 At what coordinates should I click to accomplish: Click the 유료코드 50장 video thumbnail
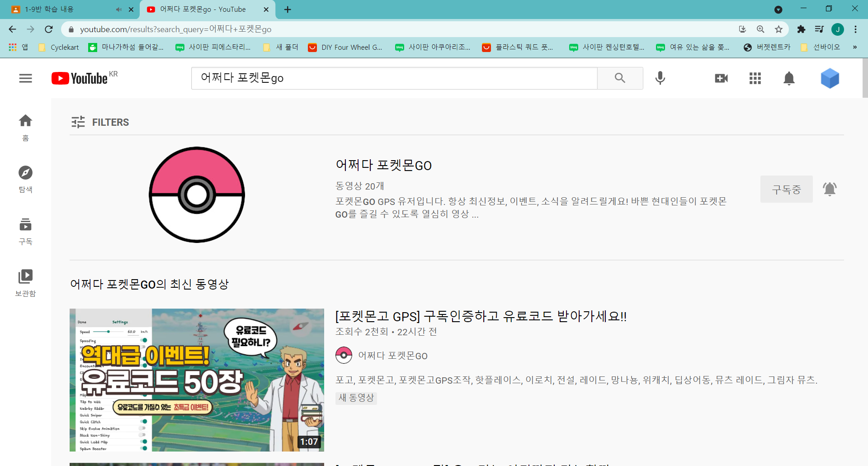tap(197, 380)
